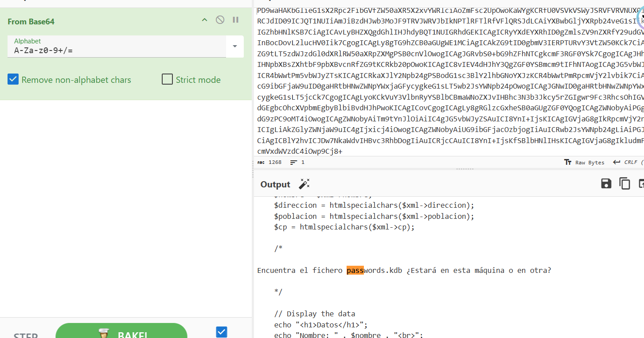Click the Base64 line ending in 'cmVxdWVzdC4iOwp9Cj8+'
This screenshot has width=644, height=338.
click(300, 152)
